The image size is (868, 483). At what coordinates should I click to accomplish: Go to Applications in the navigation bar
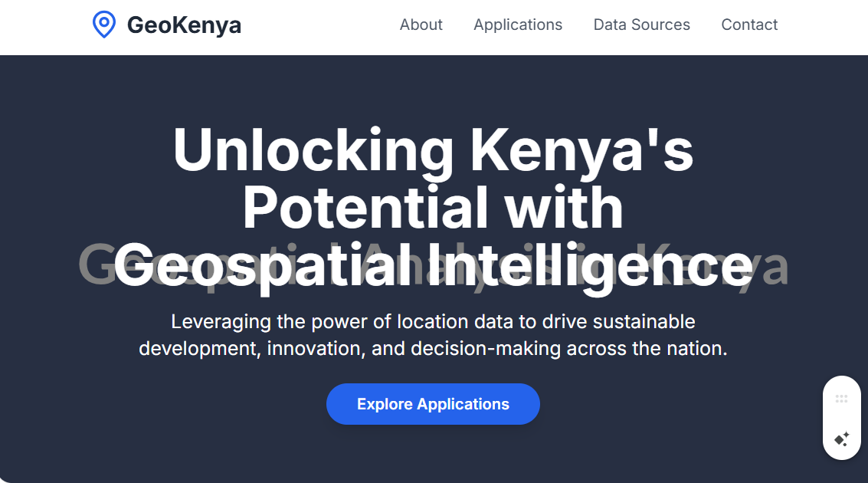click(x=518, y=25)
